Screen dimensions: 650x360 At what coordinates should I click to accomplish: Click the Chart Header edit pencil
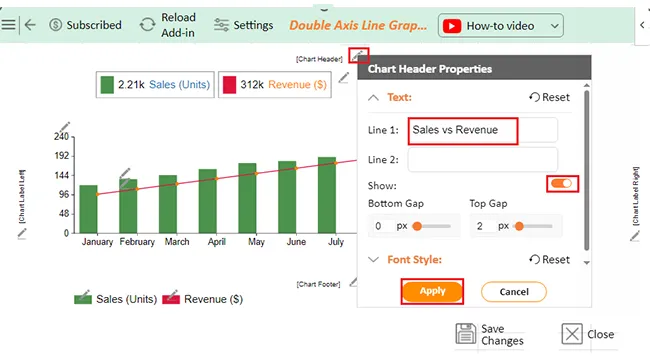coord(358,55)
